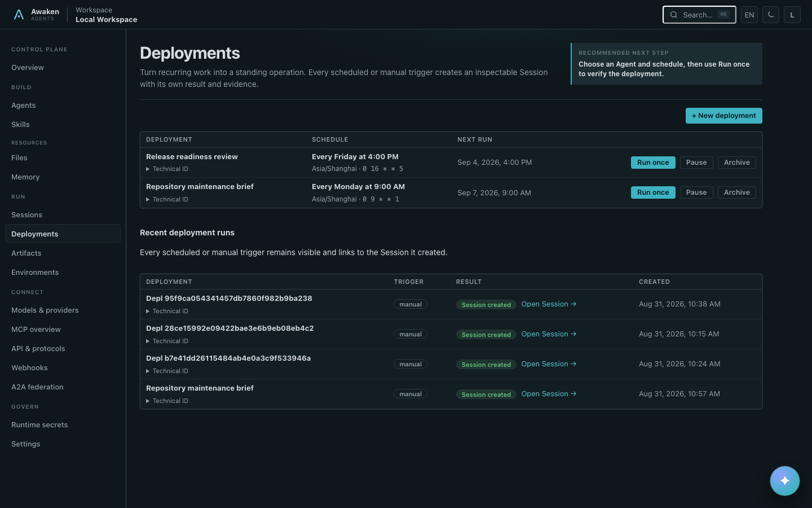Click Sep 4, 2026, 4:00 PM next run
812x508 pixels.
point(495,163)
